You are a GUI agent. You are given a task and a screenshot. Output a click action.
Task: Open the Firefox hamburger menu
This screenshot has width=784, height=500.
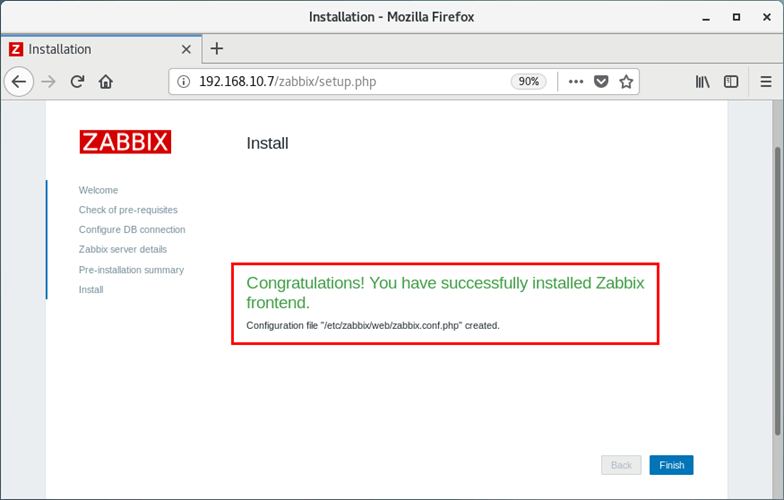coord(766,82)
